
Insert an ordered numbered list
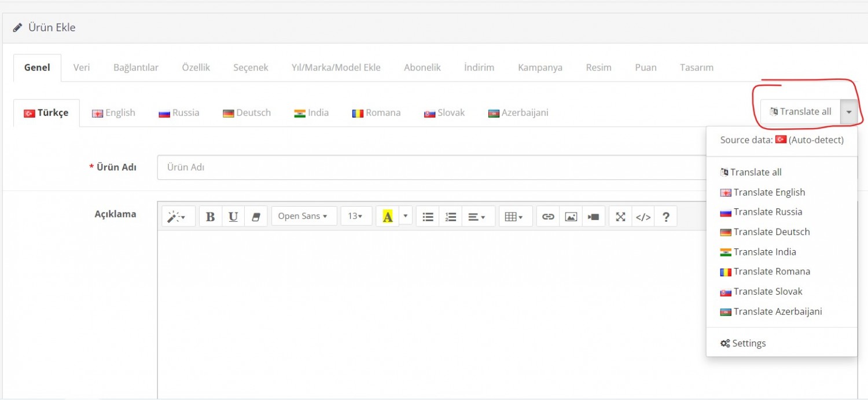(x=450, y=216)
